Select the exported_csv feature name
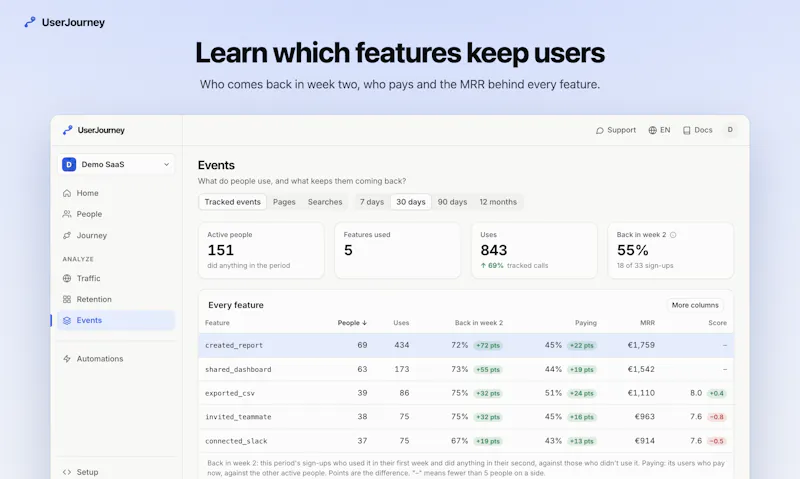This screenshot has width=800, height=479. coord(230,393)
